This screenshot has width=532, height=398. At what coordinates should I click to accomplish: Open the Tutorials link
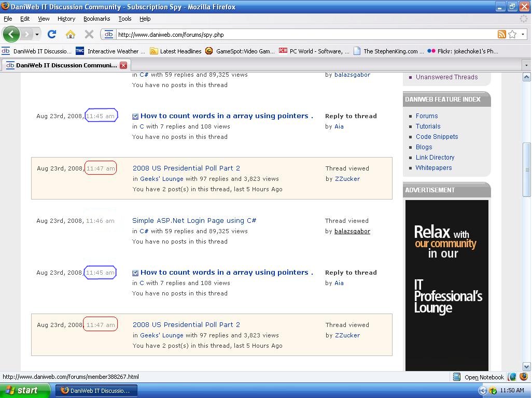pyautogui.click(x=428, y=126)
